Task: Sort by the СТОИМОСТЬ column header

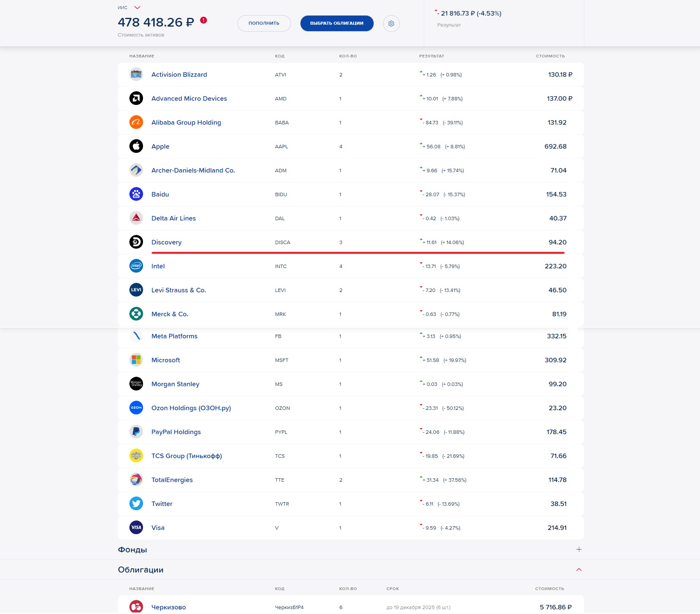Action: 550,56
